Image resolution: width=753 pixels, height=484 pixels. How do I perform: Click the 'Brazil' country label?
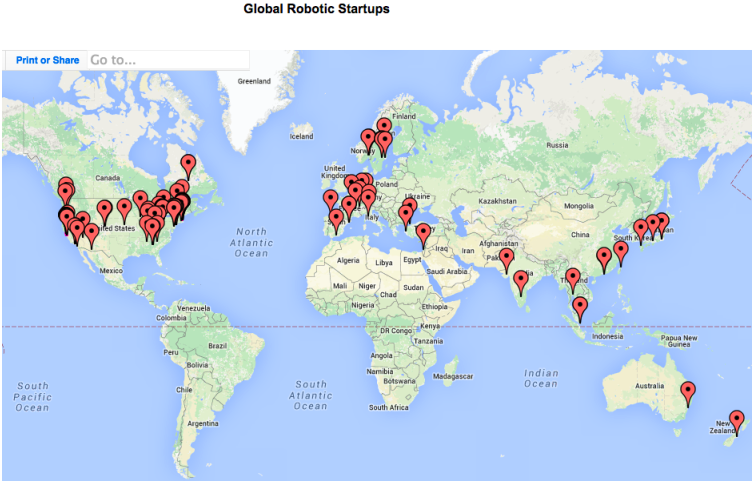pyautogui.click(x=218, y=346)
